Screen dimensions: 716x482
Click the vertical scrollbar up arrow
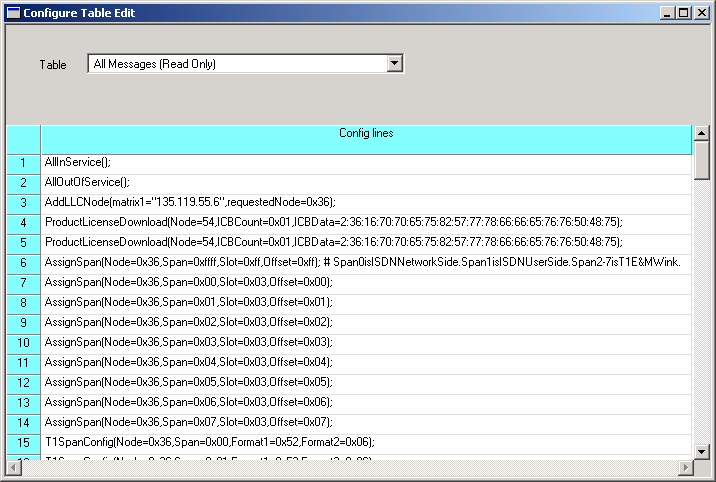tap(701, 133)
